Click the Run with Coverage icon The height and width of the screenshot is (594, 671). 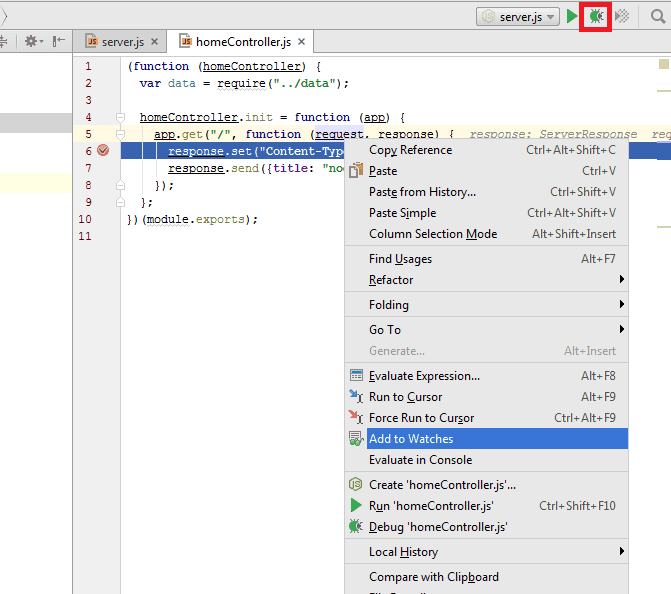click(622, 16)
